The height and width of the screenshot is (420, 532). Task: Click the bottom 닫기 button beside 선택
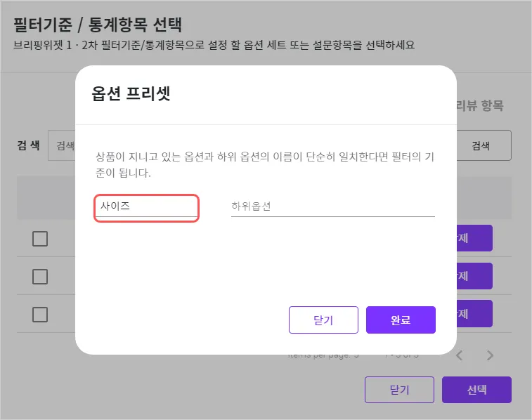[x=399, y=390]
